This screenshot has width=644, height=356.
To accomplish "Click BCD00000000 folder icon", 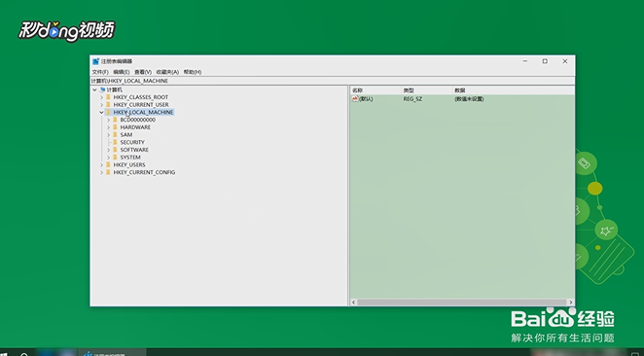I will [115, 120].
